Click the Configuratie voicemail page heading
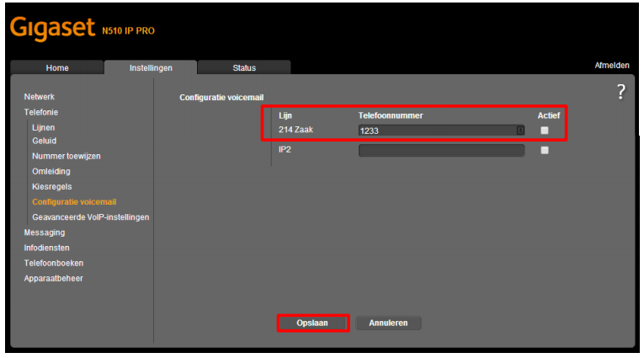Screen dimensions: 644x358 coord(221,98)
